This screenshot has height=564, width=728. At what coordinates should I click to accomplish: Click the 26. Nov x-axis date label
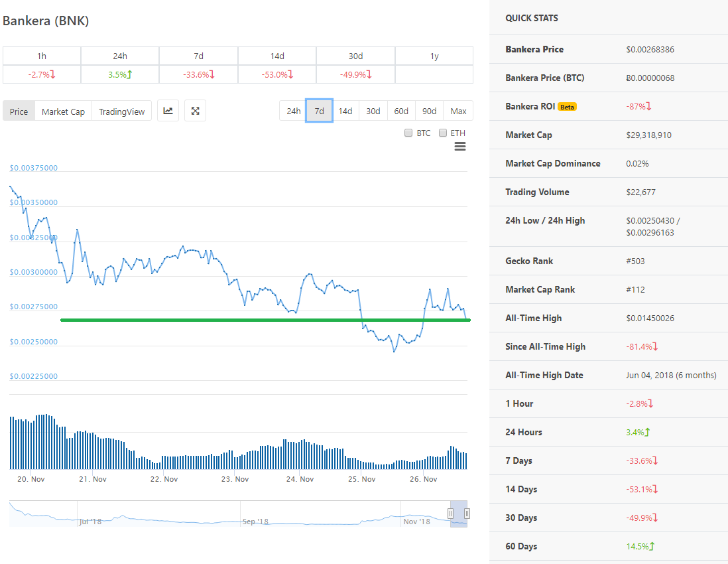point(424,479)
